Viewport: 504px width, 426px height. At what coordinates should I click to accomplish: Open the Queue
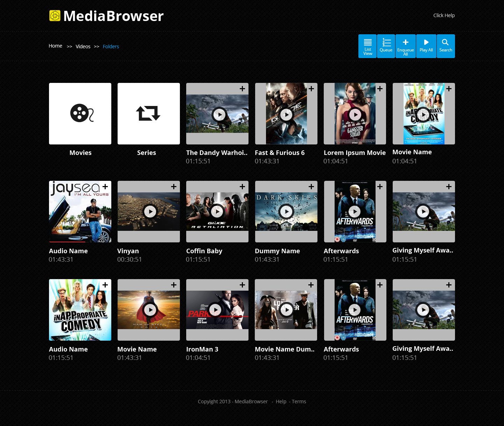pos(386,46)
